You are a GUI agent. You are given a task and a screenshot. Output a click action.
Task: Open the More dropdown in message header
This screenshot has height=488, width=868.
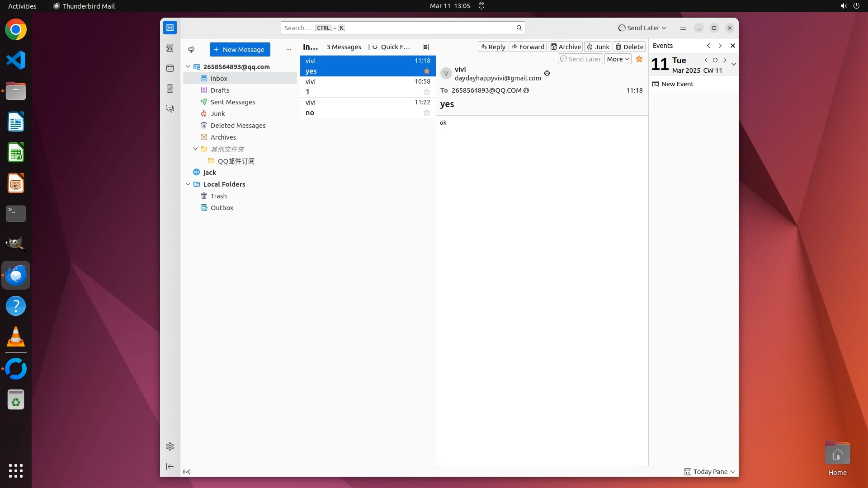point(618,59)
